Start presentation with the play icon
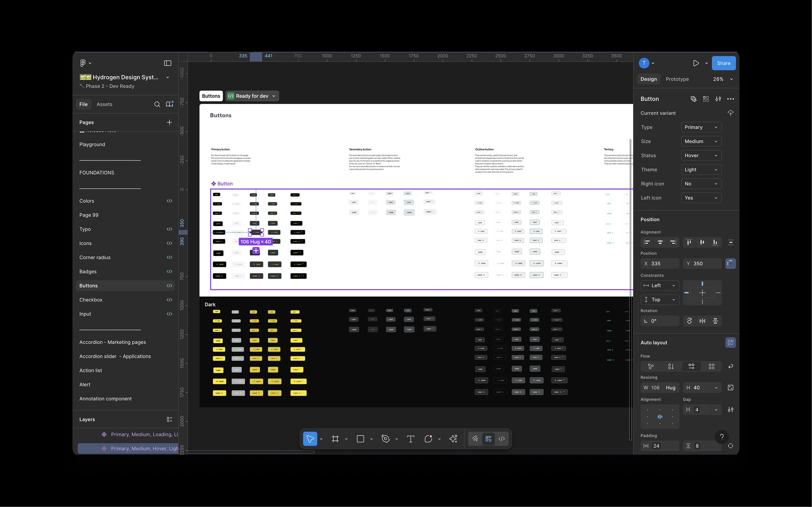812x507 pixels. (696, 63)
